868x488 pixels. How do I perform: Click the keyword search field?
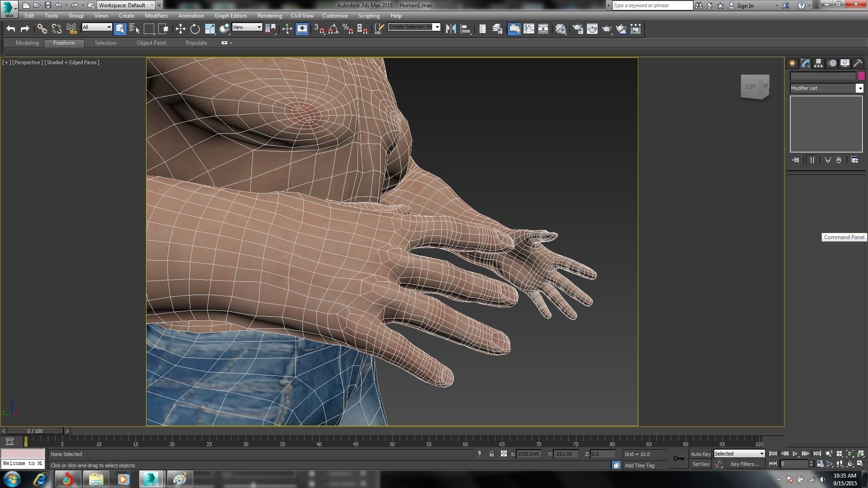pos(652,5)
